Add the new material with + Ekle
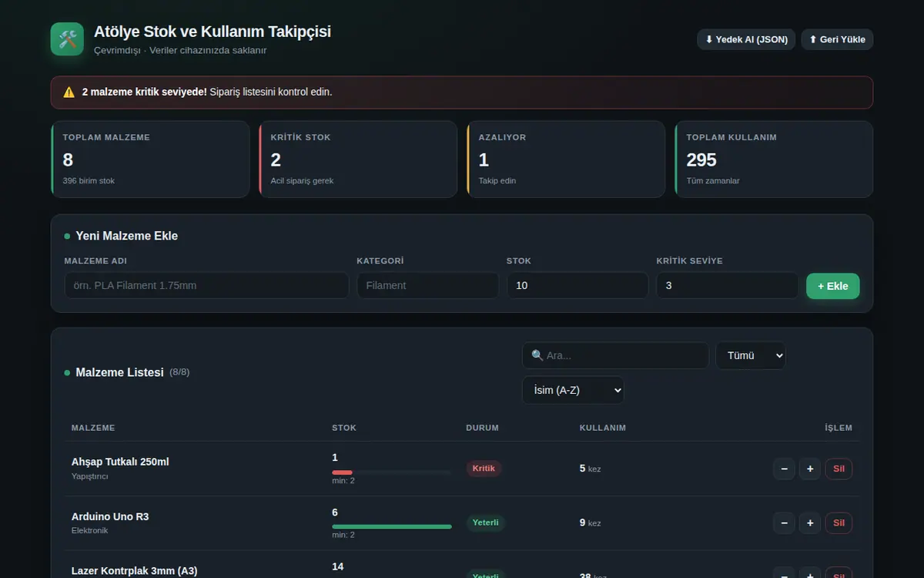This screenshot has height=578, width=924. pyautogui.click(x=832, y=286)
